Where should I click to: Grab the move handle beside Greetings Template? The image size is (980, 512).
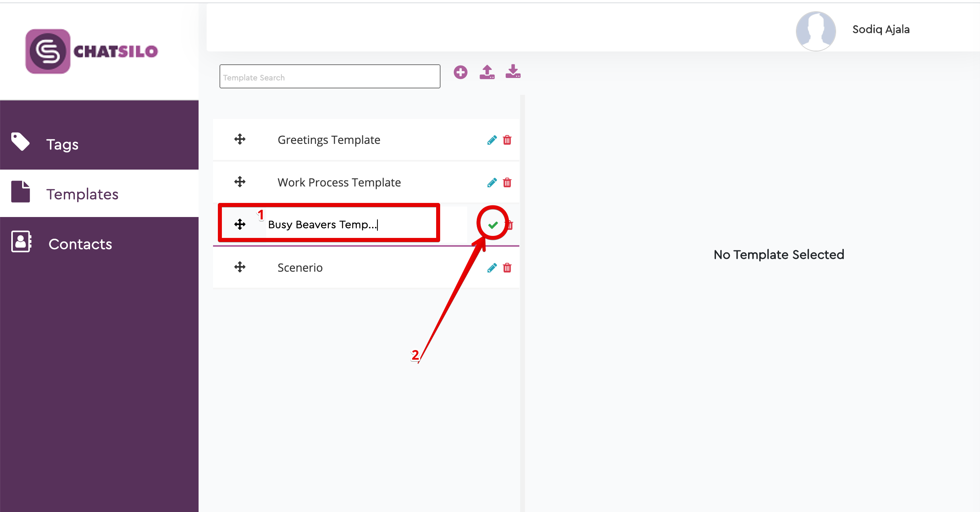click(240, 139)
